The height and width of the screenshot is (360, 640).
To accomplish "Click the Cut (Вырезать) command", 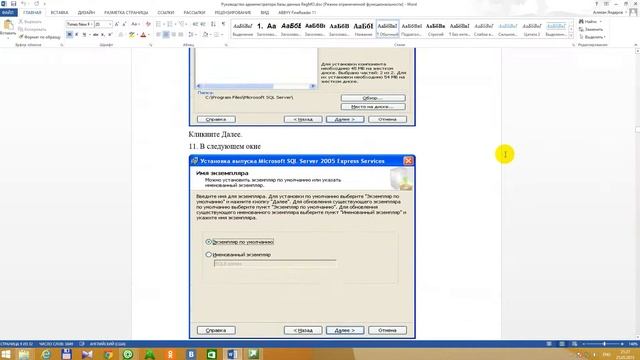I will click(30, 21).
